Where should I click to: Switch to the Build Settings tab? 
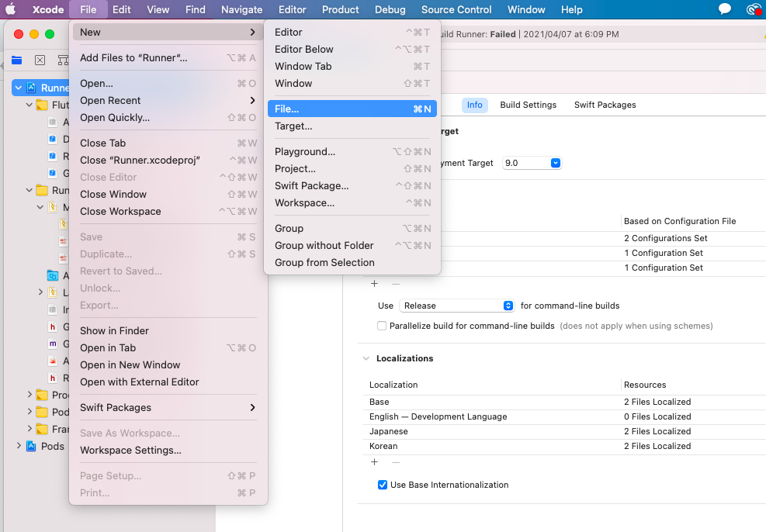[528, 105]
